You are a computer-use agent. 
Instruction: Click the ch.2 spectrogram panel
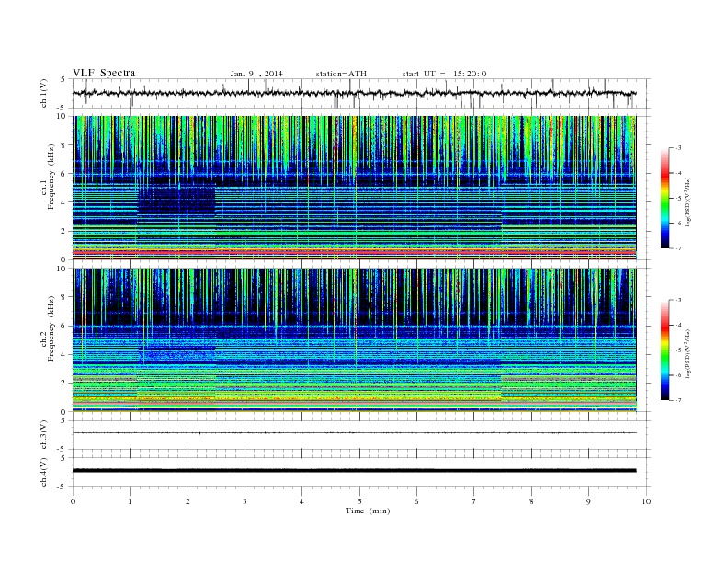[x=354, y=340]
